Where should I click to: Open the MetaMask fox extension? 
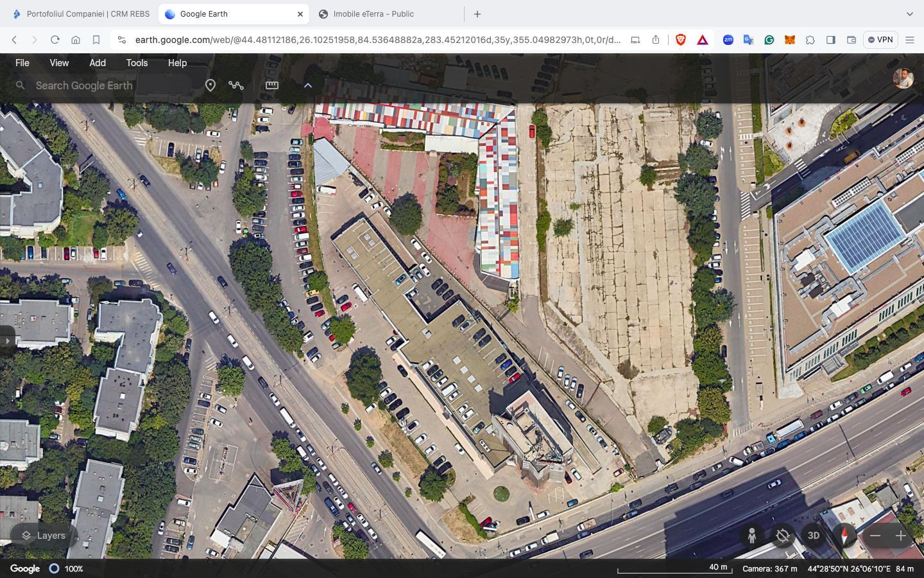[789, 40]
